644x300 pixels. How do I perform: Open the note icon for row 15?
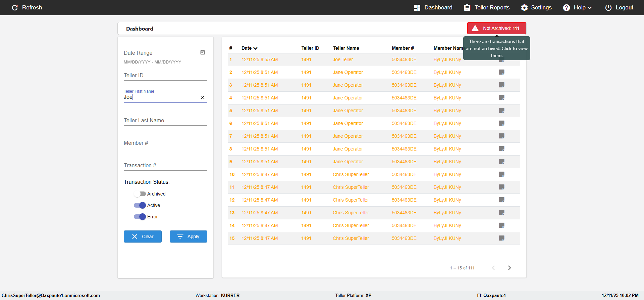coord(502,238)
